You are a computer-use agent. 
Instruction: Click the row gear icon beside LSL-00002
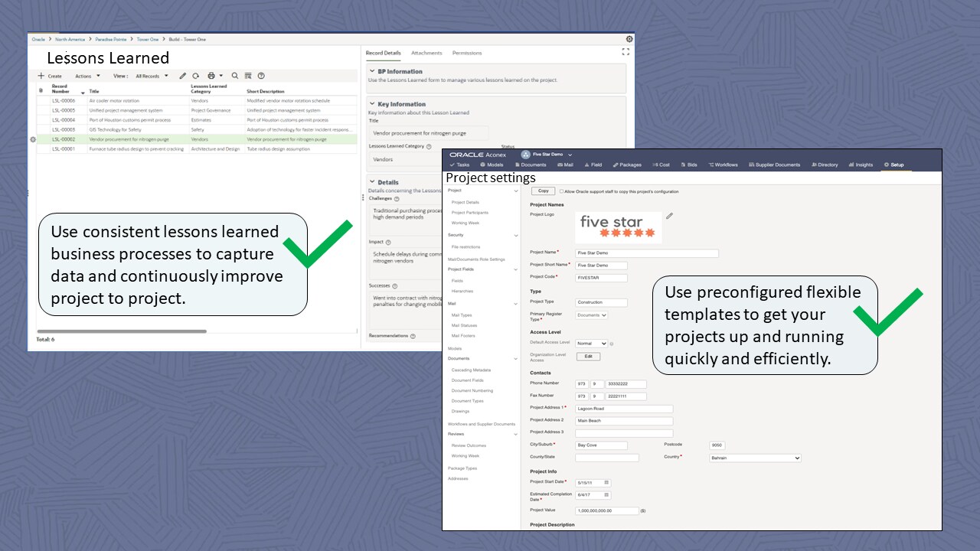(32, 139)
